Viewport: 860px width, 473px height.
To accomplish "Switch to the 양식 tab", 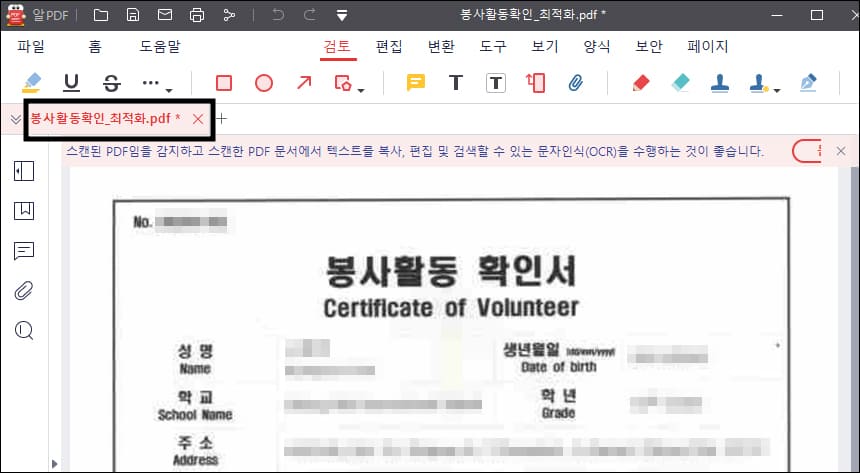I will (x=597, y=47).
